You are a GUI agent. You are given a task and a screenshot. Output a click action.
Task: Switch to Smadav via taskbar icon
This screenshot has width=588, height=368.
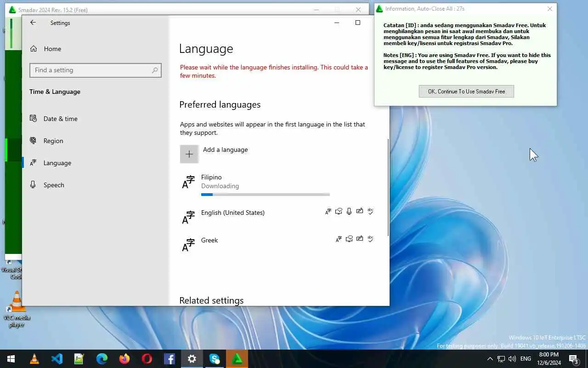pos(237,359)
